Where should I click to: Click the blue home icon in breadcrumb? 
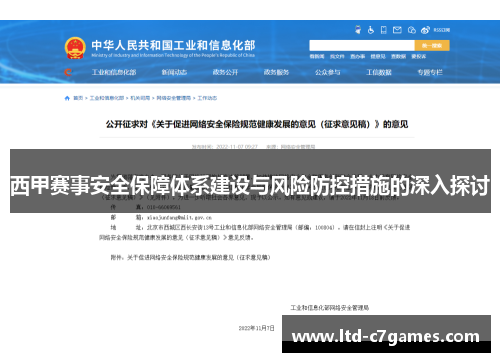click(x=67, y=98)
